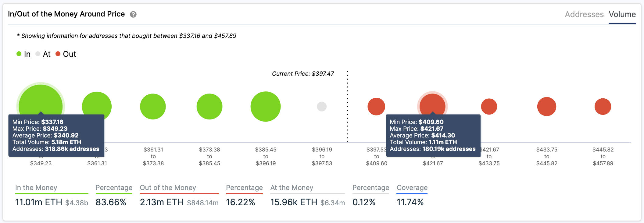Click the red bubble above $433.75 to $445.82
Screen dimensions: 644x223
[547, 107]
